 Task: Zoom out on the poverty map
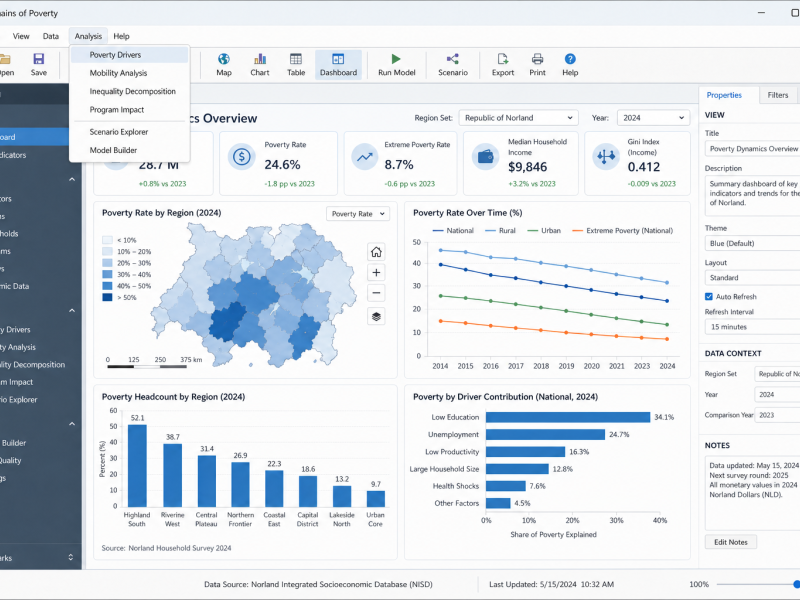tap(376, 293)
